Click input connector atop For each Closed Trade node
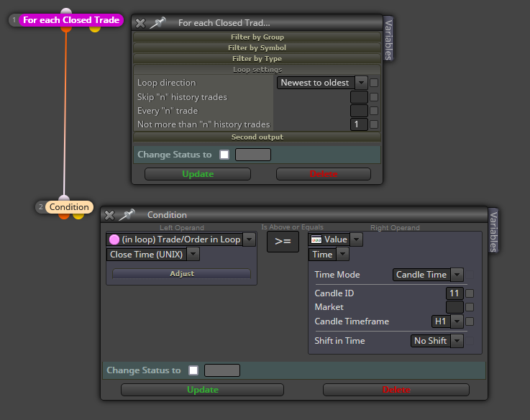The height and width of the screenshot is (420, 530). pos(66,12)
